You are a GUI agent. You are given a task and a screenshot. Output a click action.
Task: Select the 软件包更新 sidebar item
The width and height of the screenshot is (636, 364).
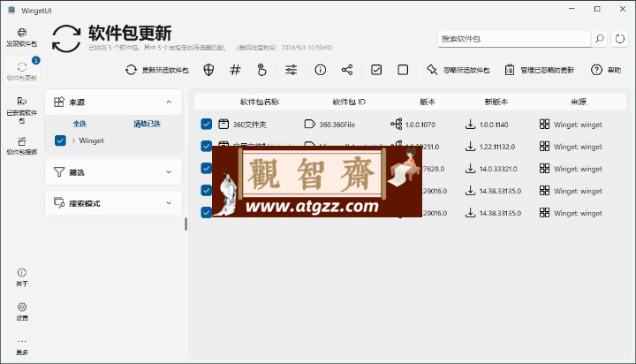(x=22, y=70)
